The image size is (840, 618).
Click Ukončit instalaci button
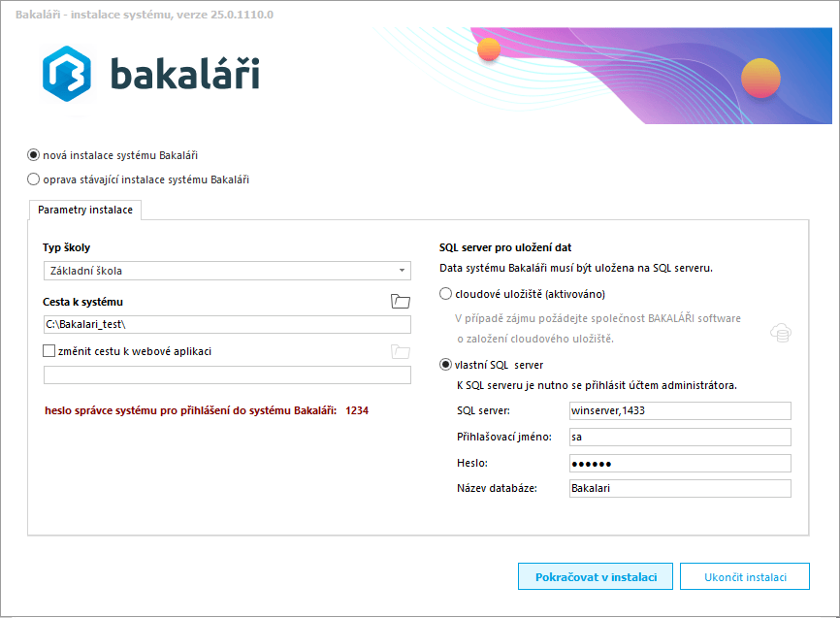pos(745,576)
